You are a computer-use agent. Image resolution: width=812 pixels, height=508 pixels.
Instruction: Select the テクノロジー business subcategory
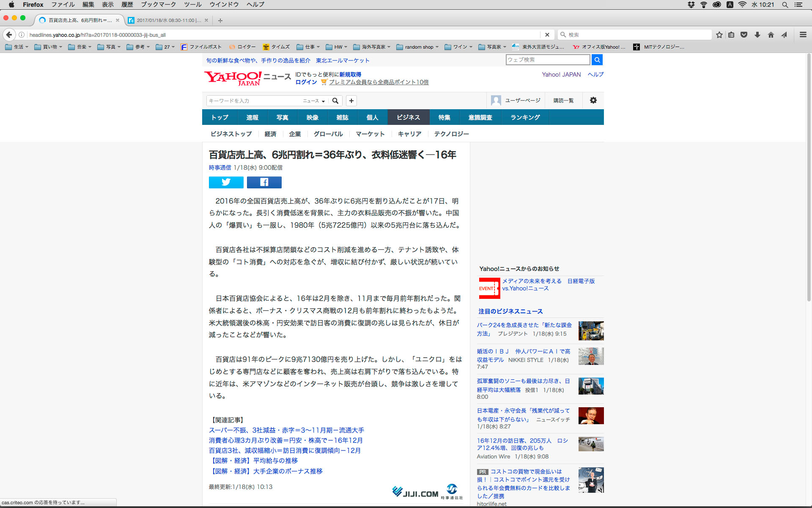451,134
